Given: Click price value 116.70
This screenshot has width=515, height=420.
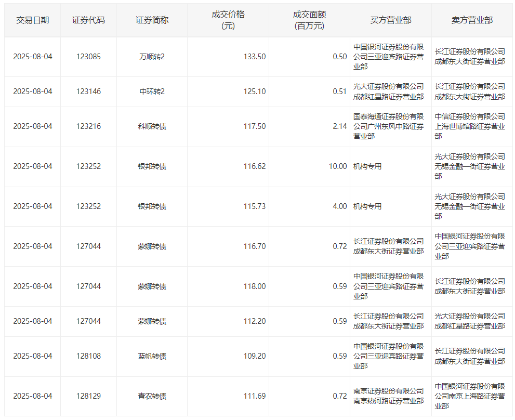Looking at the screenshot, I should [x=255, y=246].
